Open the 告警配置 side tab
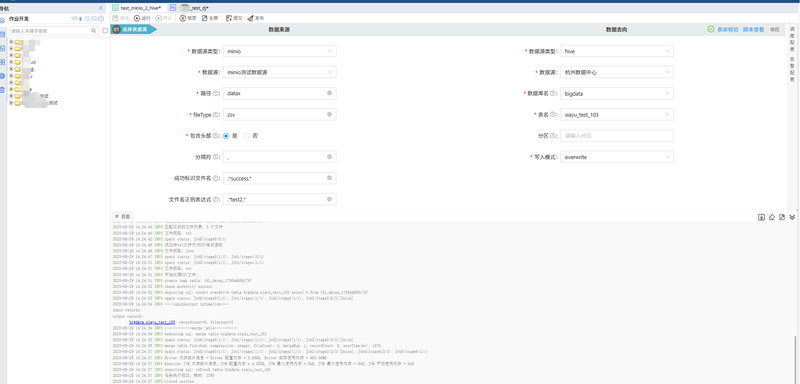Viewport: 800px width, 384px height. (x=792, y=69)
